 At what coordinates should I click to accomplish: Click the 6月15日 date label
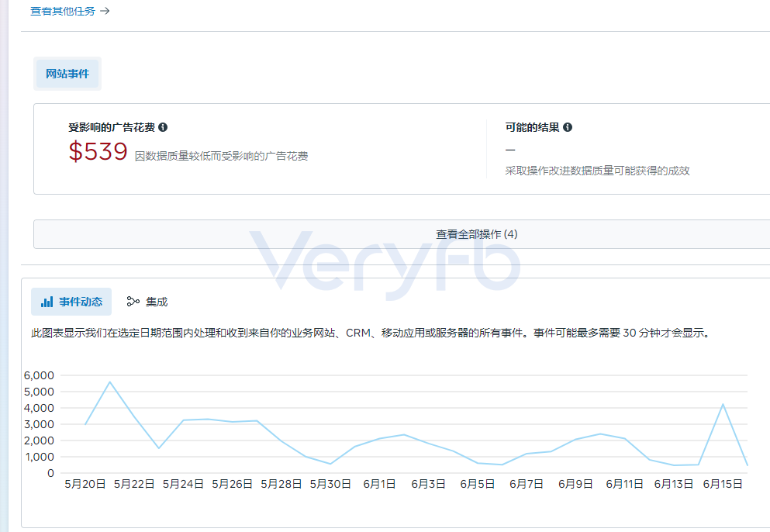pyautogui.click(x=723, y=485)
